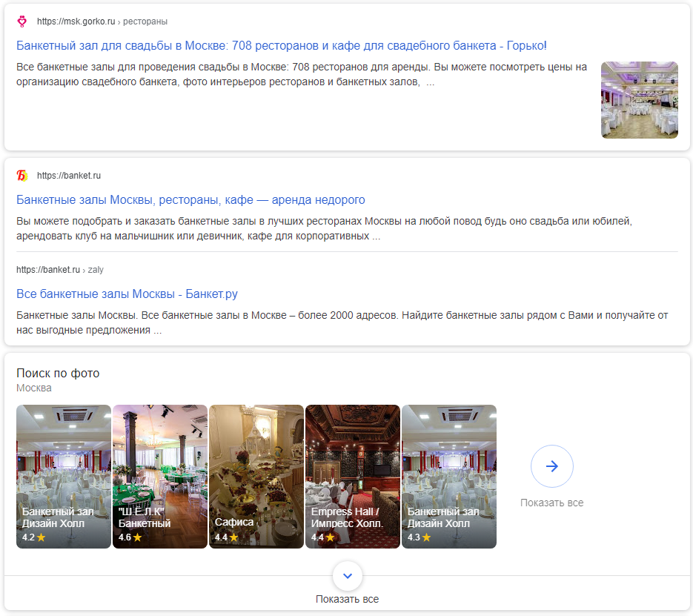The width and height of the screenshot is (693, 616).
Task: Open the banquet hall thumbnail in gorko result
Action: click(x=639, y=100)
